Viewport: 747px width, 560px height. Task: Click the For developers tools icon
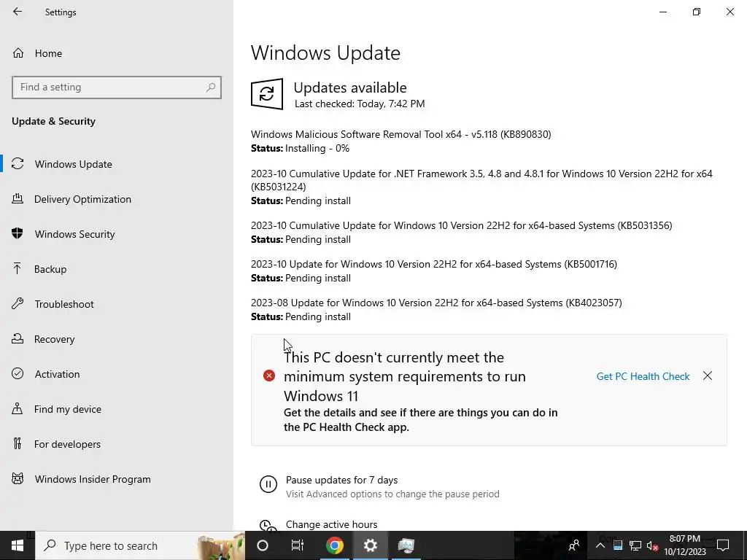tap(18, 443)
